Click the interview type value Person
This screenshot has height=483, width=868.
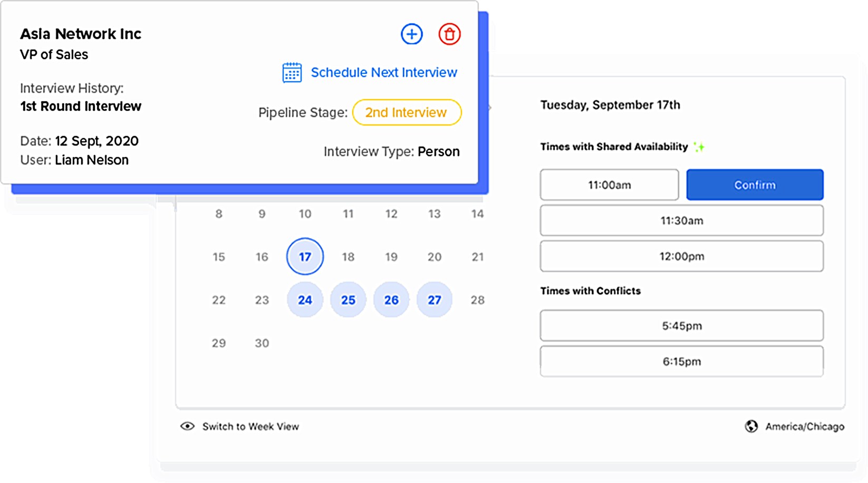[x=439, y=151]
